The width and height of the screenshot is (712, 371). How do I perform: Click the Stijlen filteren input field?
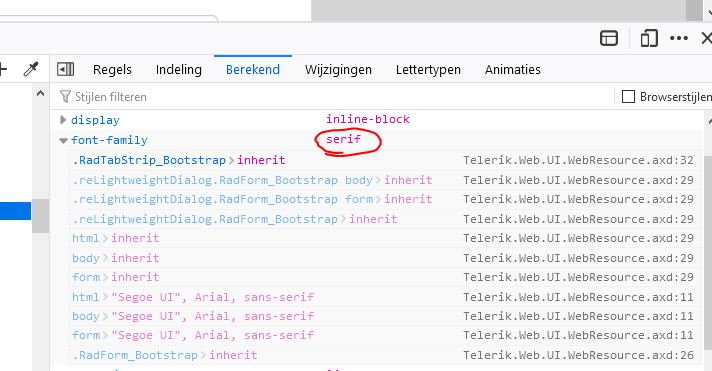click(x=336, y=96)
